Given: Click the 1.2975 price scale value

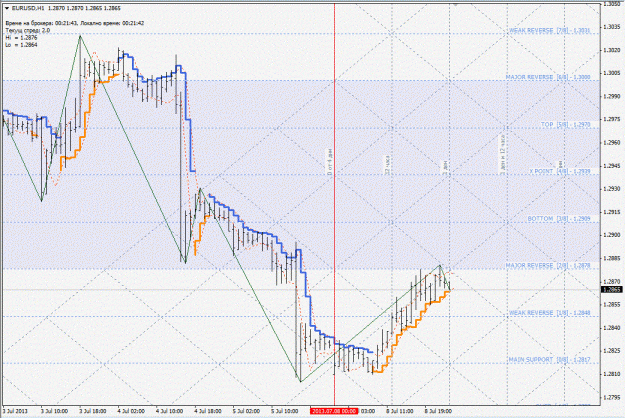Looking at the screenshot, I should pyautogui.click(x=611, y=119).
